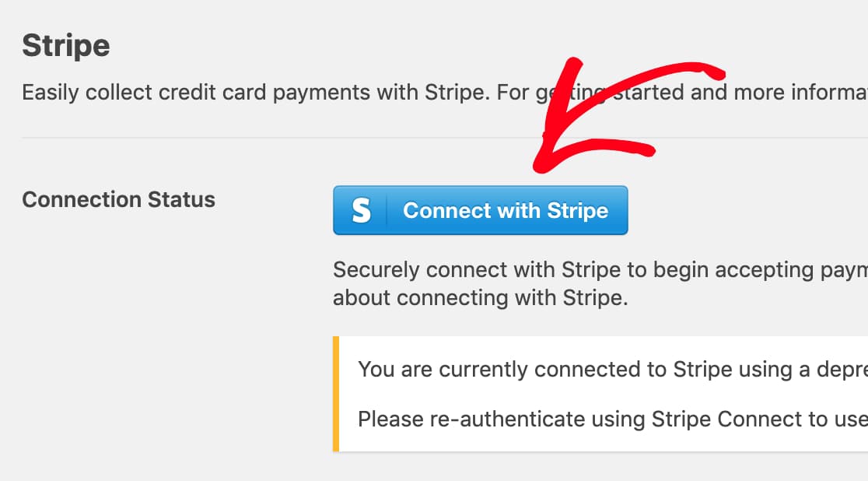Image resolution: width=868 pixels, height=481 pixels.
Task: Click the 'Please re-authenticate using Stripe Connect' line
Action: click(x=613, y=419)
